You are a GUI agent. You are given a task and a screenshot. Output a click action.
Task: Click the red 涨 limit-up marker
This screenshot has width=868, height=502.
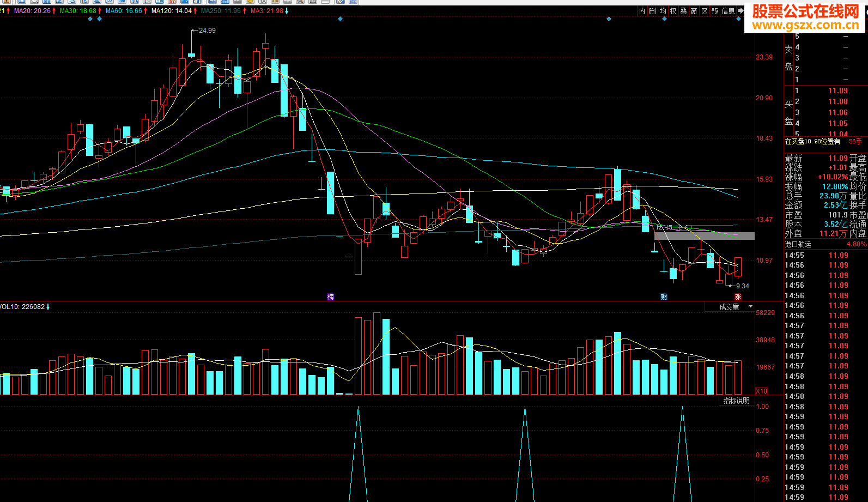coord(738,297)
